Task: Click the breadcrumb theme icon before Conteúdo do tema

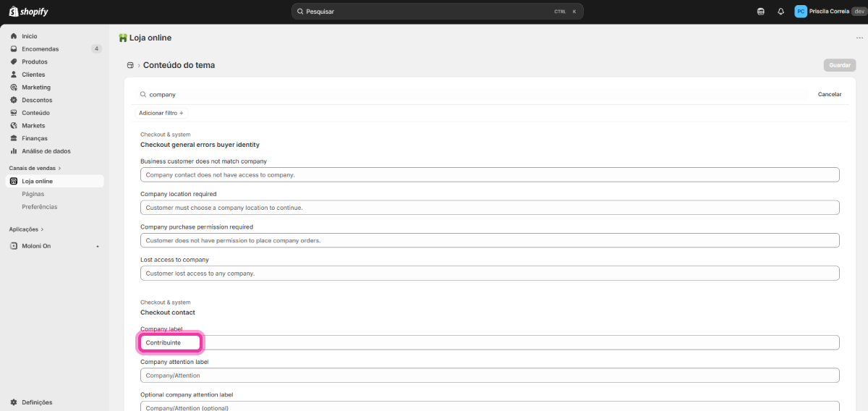Action: [130, 65]
